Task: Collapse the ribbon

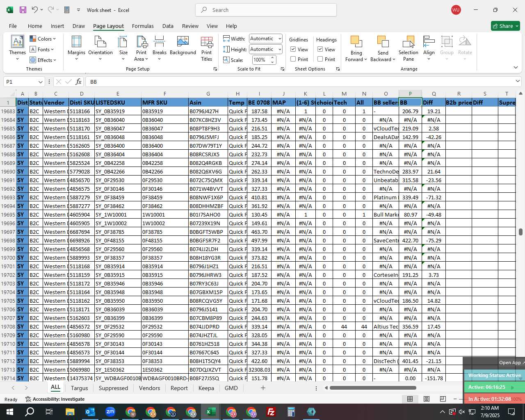Action: [516, 68]
